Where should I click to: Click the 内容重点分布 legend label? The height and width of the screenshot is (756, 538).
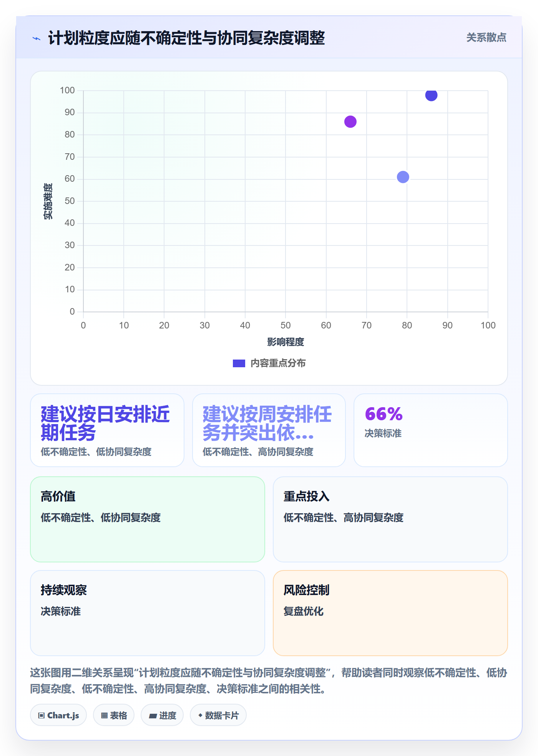[278, 363]
